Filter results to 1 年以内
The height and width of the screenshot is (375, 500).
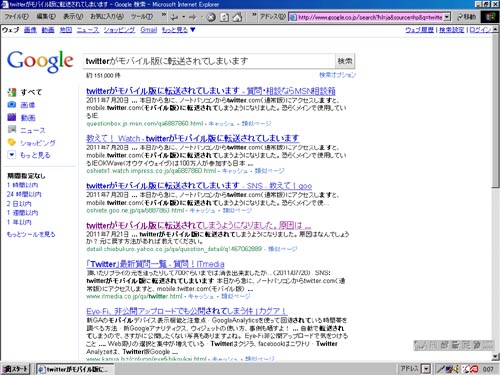pyautogui.click(x=19, y=222)
